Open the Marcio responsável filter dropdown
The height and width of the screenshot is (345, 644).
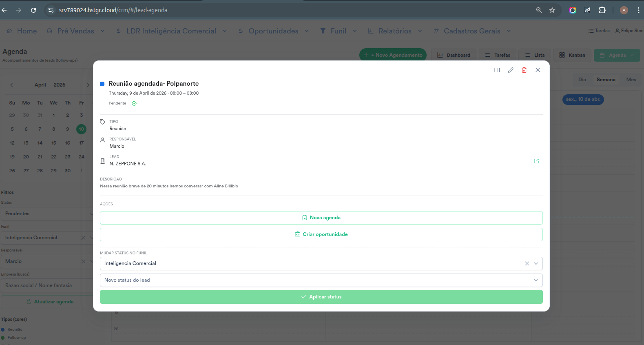91,261
